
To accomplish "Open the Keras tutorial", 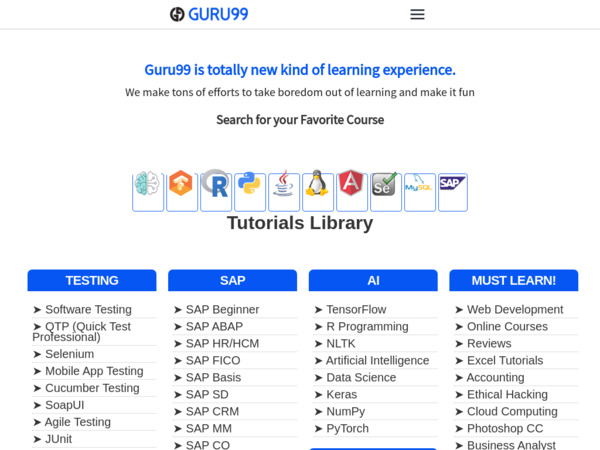I will (341, 394).
